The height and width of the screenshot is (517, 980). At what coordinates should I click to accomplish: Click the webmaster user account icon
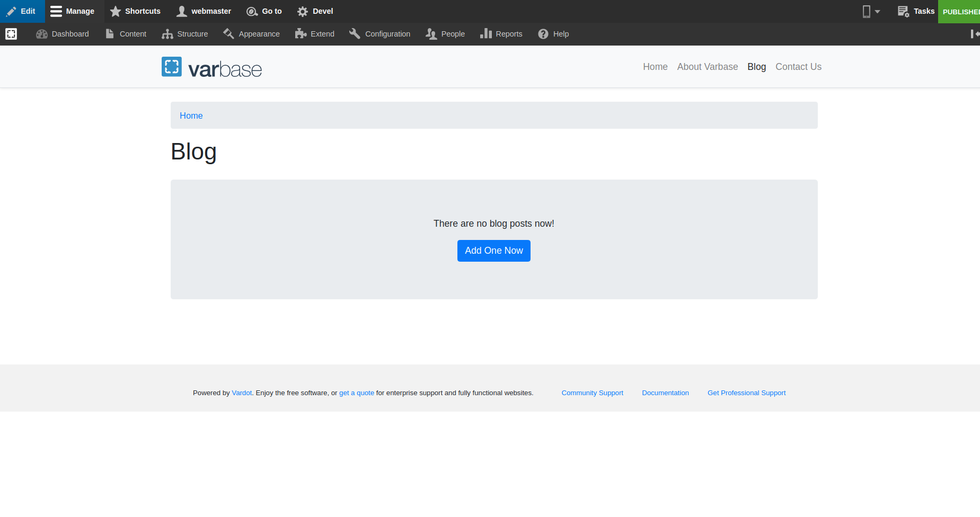coord(182,11)
